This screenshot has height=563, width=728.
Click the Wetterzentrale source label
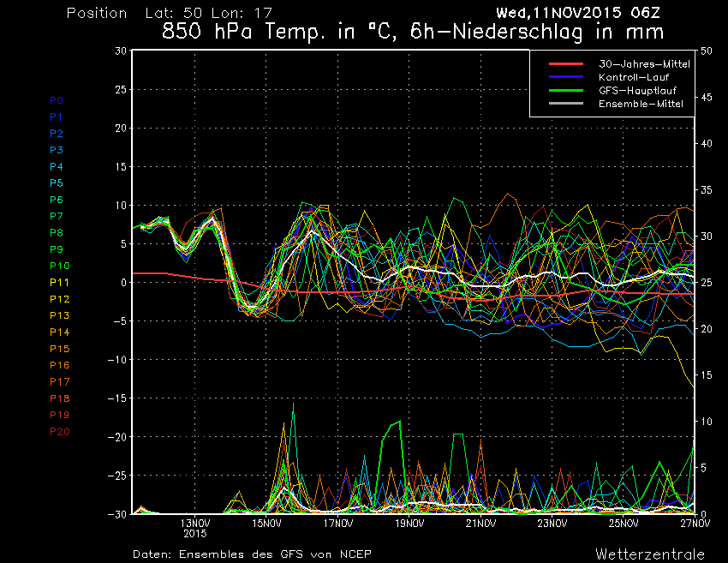(x=650, y=554)
